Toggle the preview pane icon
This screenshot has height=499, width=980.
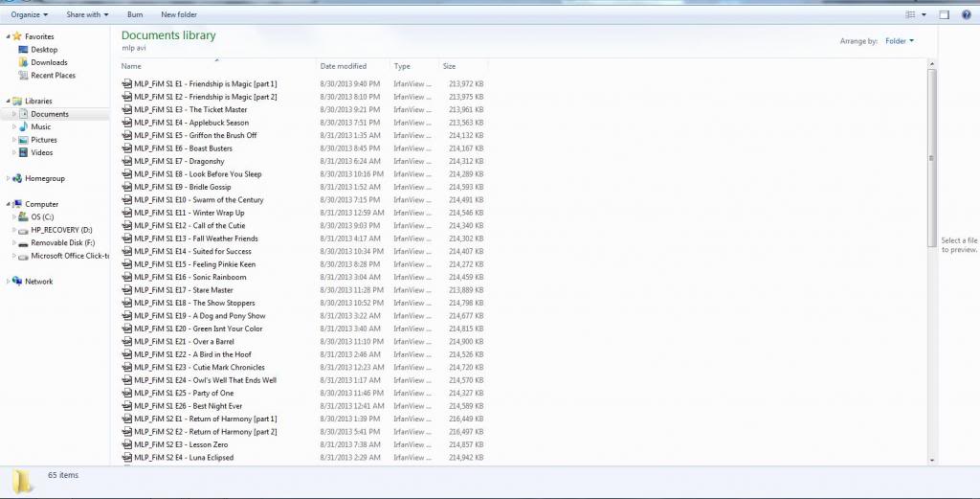coord(945,15)
